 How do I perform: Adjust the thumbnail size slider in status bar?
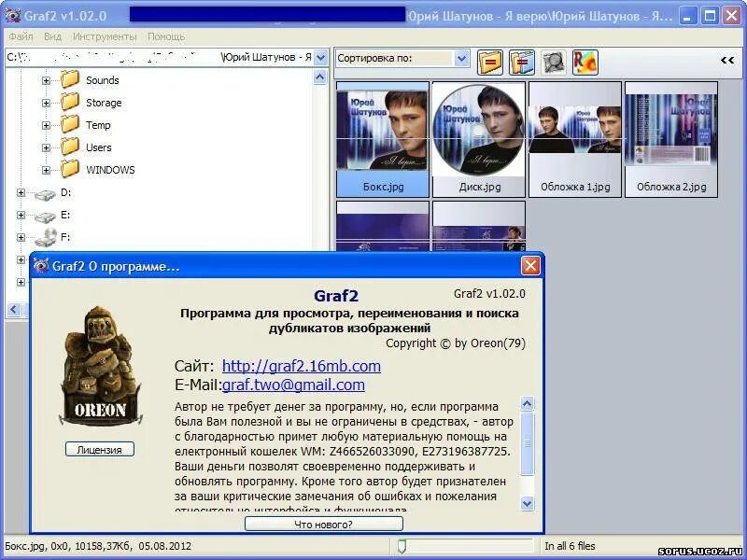pyautogui.click(x=402, y=546)
